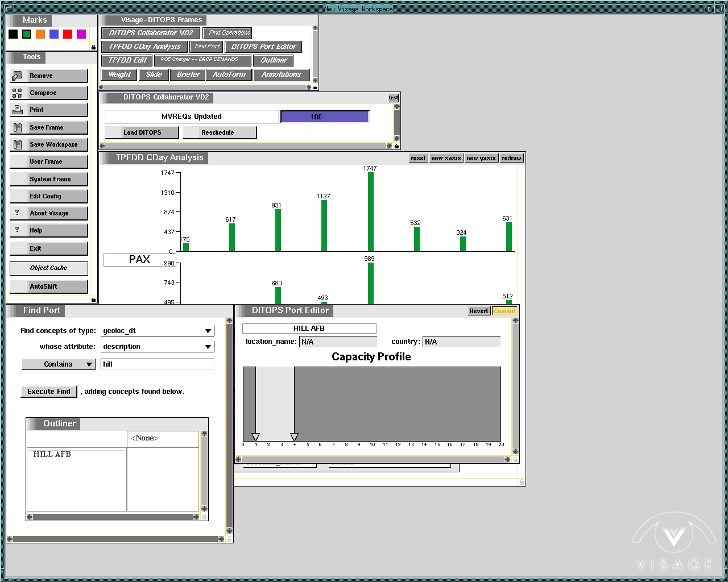
Task: Select the Briefer frame
Action: pos(188,74)
